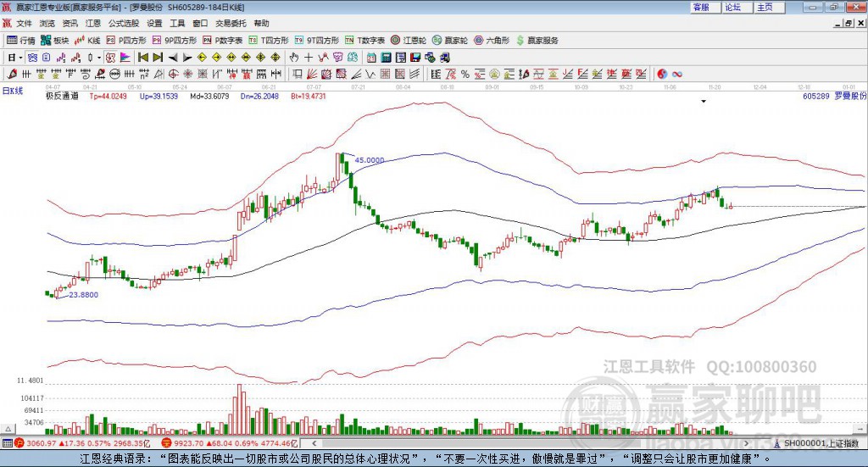Click the Up=39.1539 value

click(x=159, y=97)
